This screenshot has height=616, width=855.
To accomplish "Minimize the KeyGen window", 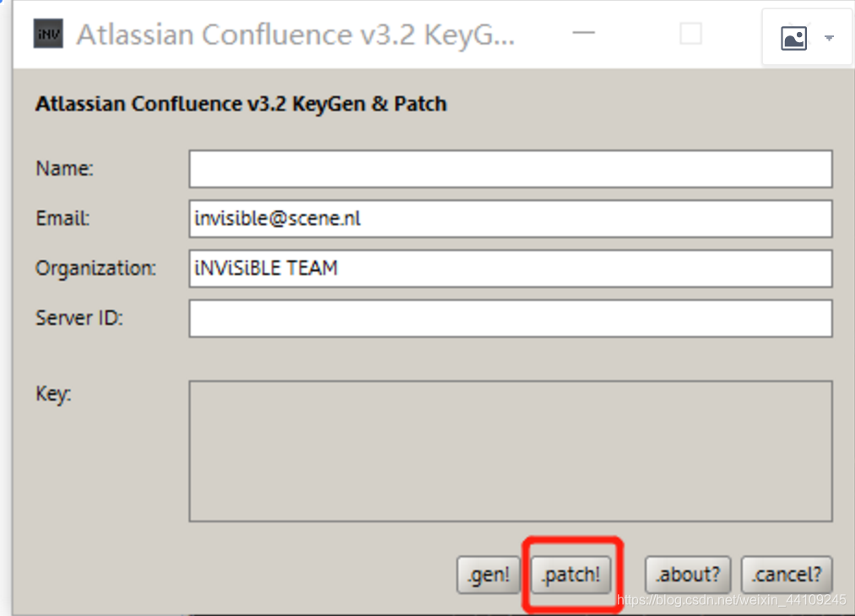I will (583, 33).
